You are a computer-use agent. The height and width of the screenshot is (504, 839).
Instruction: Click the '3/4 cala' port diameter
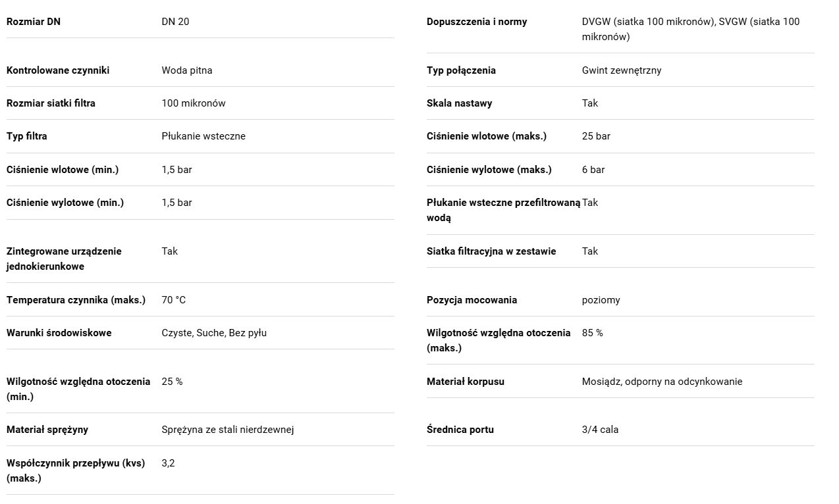(x=600, y=430)
